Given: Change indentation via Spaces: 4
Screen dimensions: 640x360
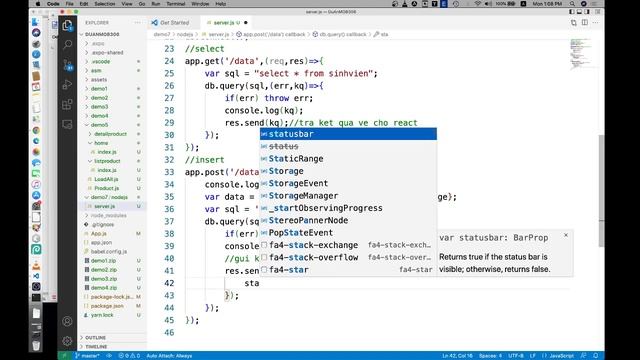Looking at the screenshot, I should pyautogui.click(x=490, y=356).
